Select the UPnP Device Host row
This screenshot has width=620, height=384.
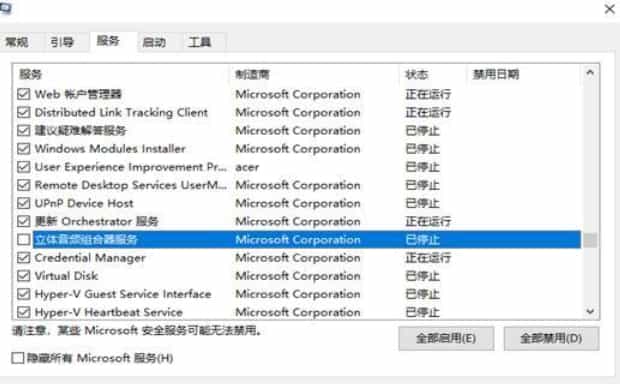[299, 203]
